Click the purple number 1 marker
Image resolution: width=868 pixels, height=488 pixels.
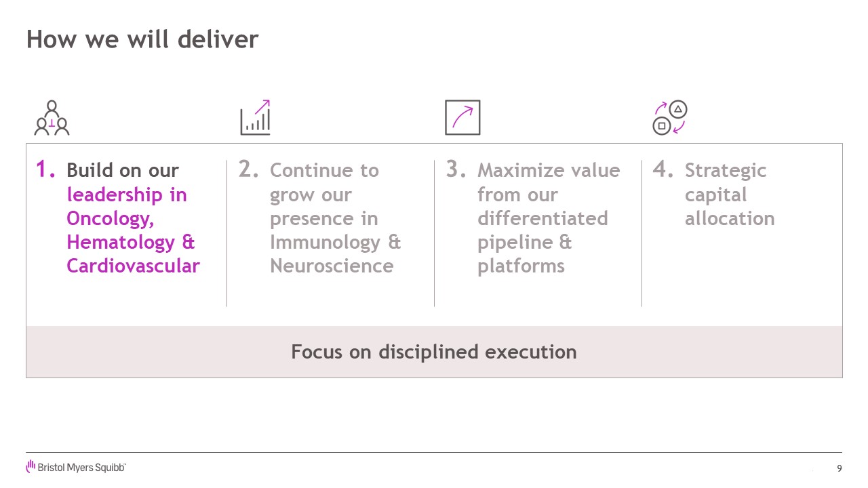[45, 169]
